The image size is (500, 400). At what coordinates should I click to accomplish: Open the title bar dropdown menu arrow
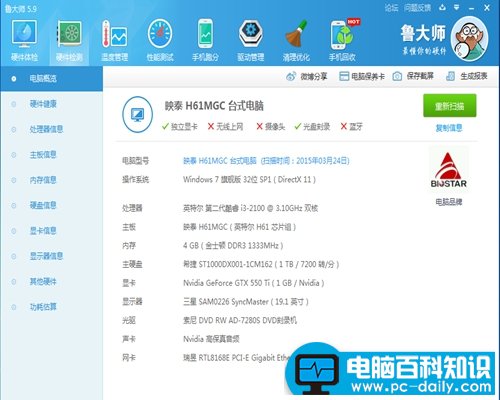coord(457,7)
